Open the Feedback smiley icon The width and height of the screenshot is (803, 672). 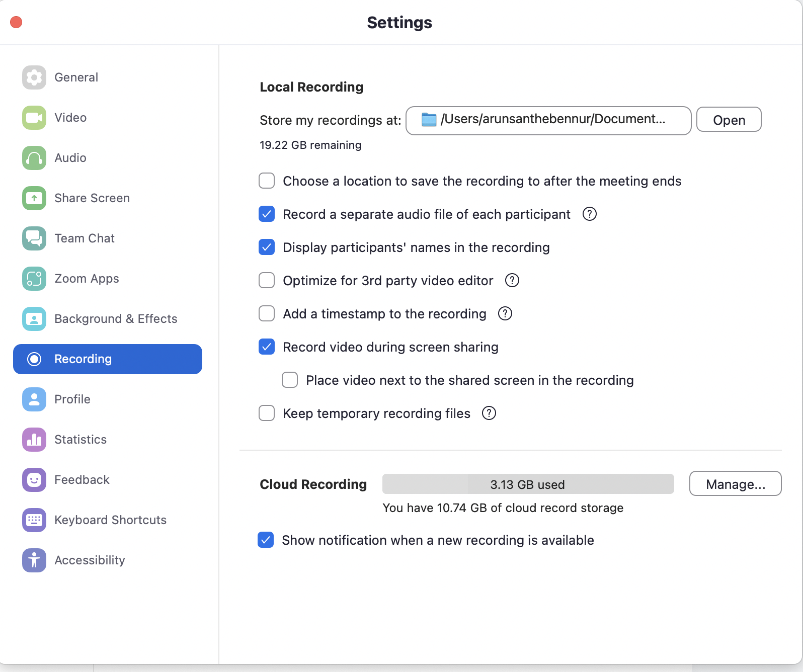coord(34,480)
